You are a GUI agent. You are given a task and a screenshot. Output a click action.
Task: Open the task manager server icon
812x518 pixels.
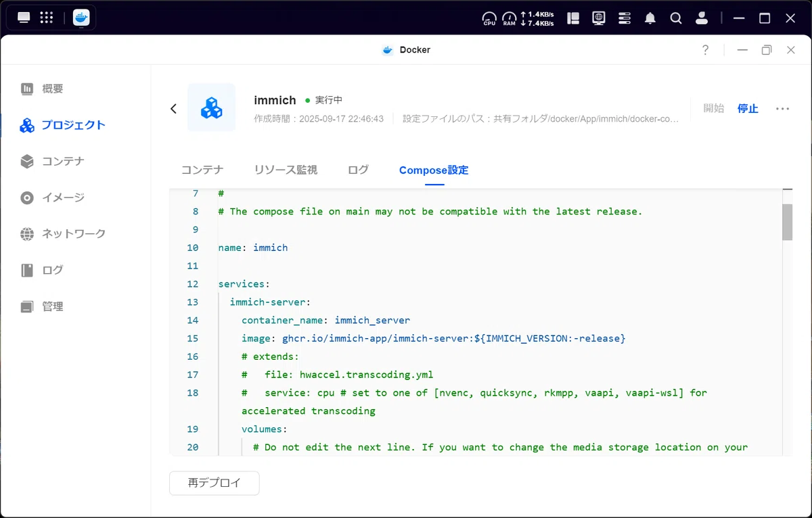[625, 18]
